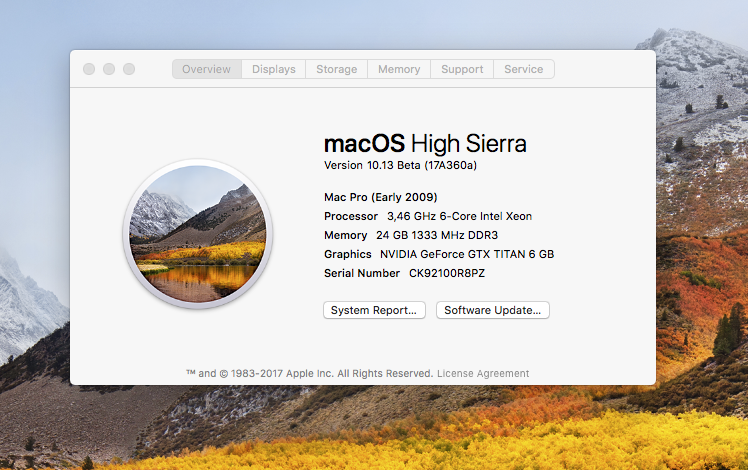Close the About This Mac window
Image resolution: width=748 pixels, height=470 pixels.
tap(89, 69)
